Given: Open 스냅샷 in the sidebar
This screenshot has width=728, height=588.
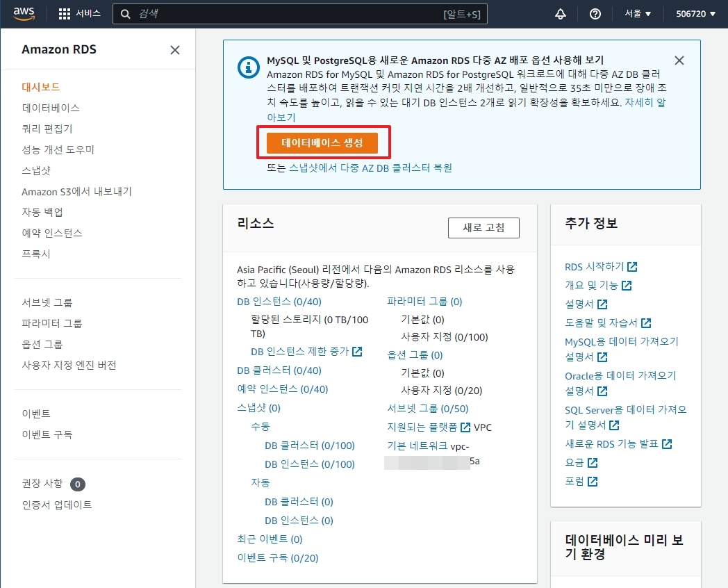Looking at the screenshot, I should [x=35, y=170].
